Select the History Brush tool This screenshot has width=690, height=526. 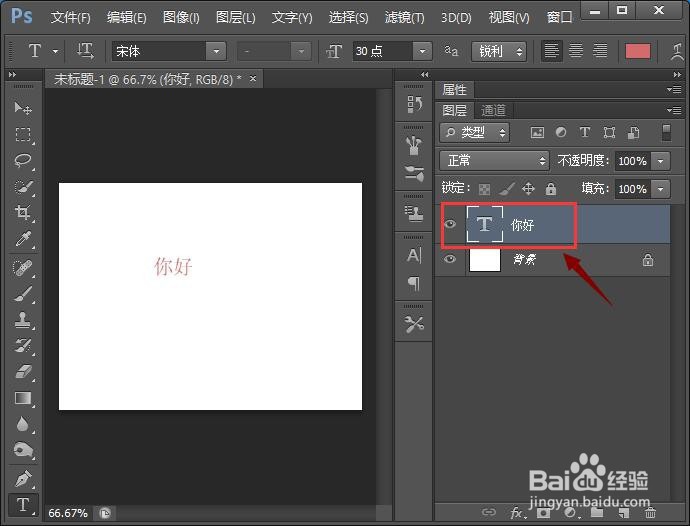point(23,346)
